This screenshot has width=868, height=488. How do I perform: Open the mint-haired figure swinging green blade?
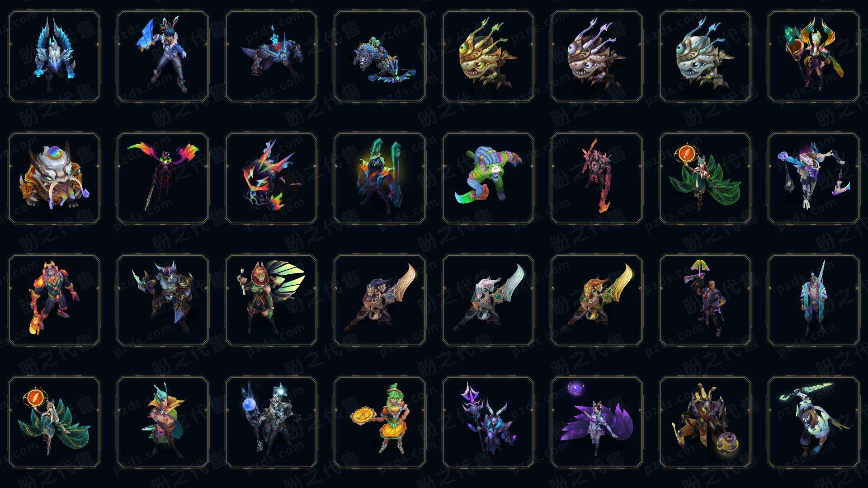click(814, 422)
